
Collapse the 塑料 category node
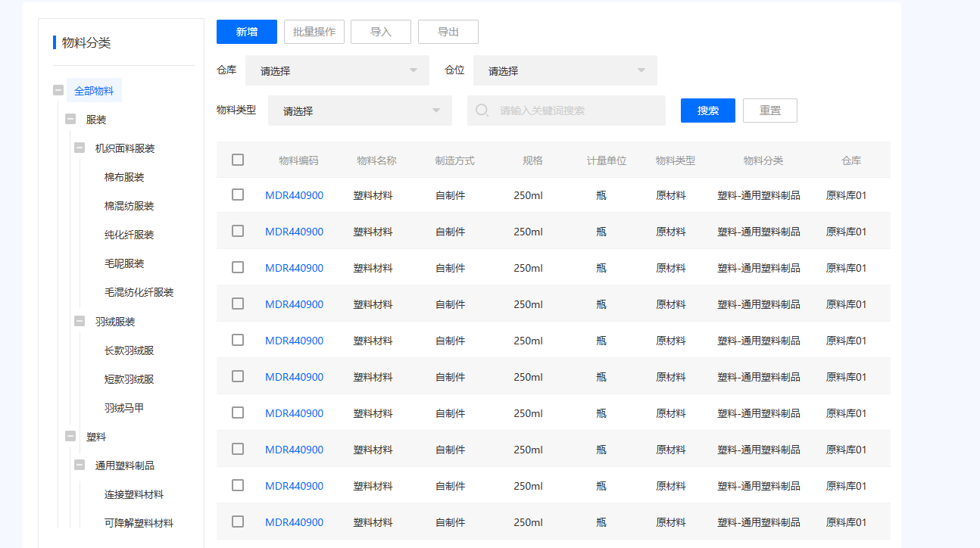click(x=70, y=436)
